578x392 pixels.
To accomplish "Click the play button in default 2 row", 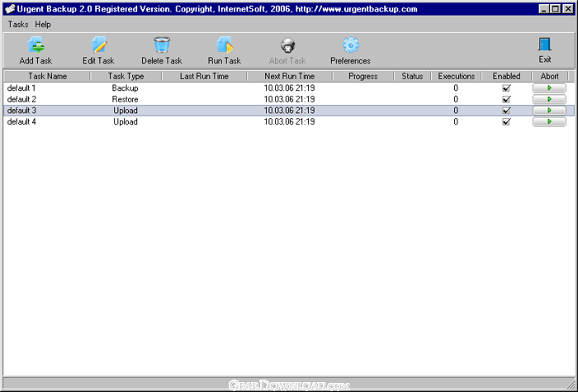I will pyautogui.click(x=549, y=100).
